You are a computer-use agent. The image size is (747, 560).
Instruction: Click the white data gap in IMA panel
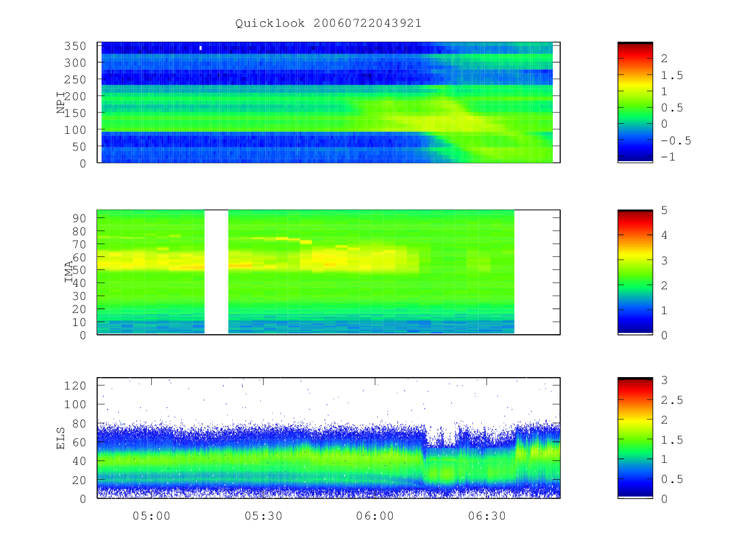(x=217, y=272)
